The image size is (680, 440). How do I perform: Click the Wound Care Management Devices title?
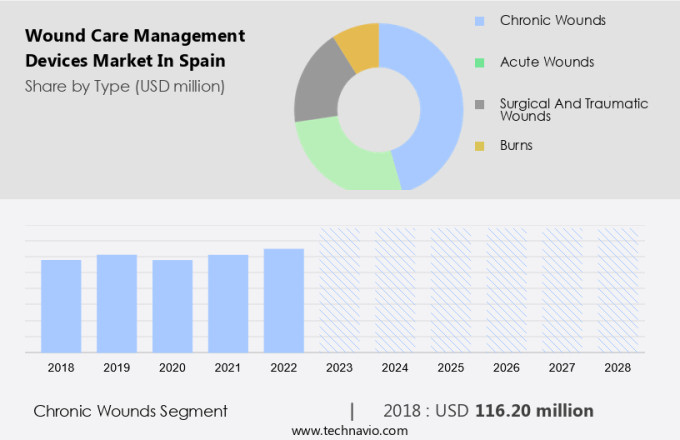[x=135, y=48]
